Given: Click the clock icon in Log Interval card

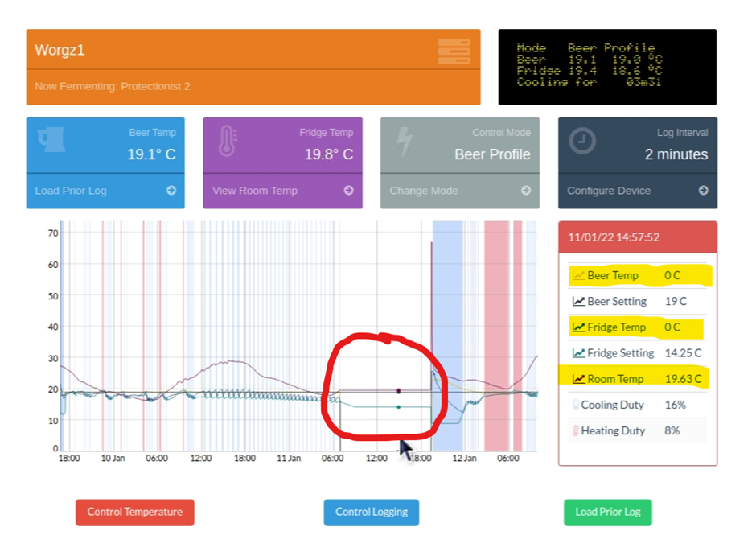Looking at the screenshot, I should (x=582, y=141).
